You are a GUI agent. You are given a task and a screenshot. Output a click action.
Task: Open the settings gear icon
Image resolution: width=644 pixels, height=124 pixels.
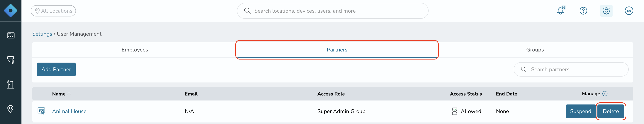click(606, 11)
